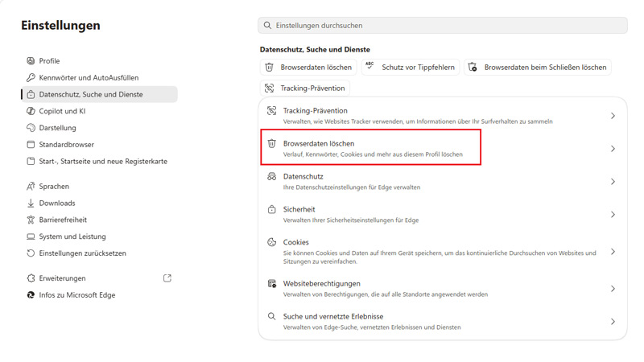Click the lock icon beside Datenschutz, Suche und Dienste
644x362 pixels.
(31, 94)
